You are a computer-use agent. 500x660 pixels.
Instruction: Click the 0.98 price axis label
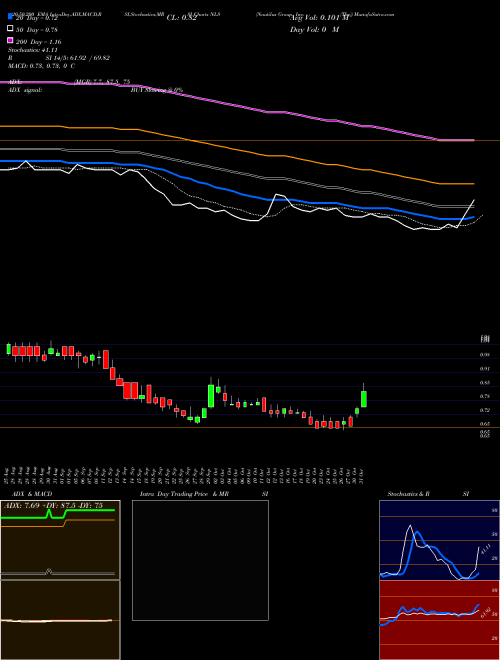coord(484,355)
